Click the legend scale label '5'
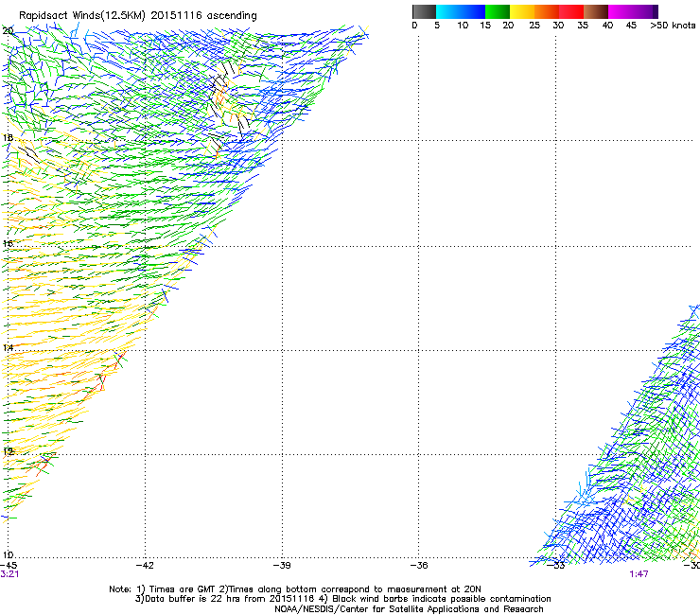700x615 pixels. pyautogui.click(x=437, y=26)
